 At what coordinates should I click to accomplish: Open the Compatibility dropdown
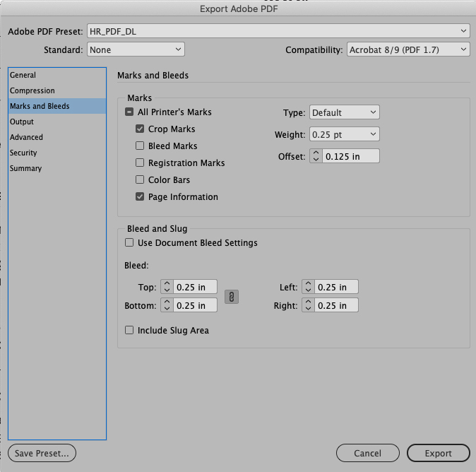pos(408,49)
